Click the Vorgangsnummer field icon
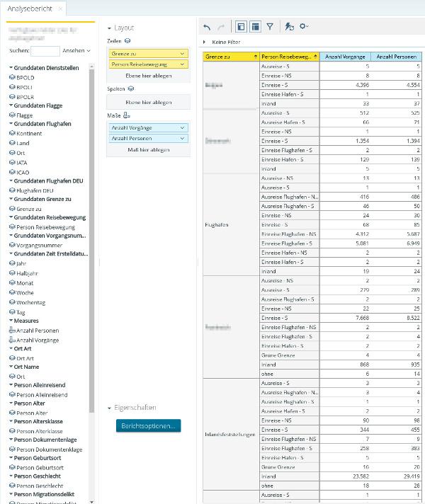 pyautogui.click(x=12, y=245)
